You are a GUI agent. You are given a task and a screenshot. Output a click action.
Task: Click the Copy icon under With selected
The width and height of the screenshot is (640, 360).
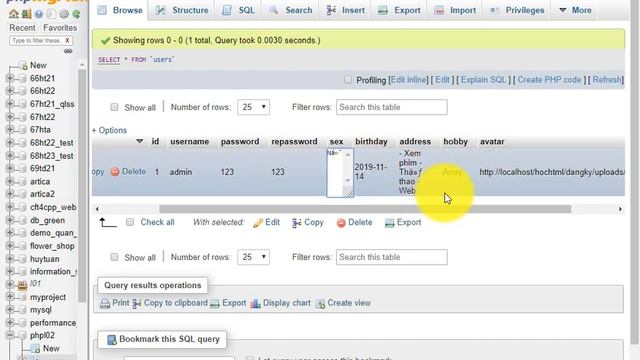point(296,223)
